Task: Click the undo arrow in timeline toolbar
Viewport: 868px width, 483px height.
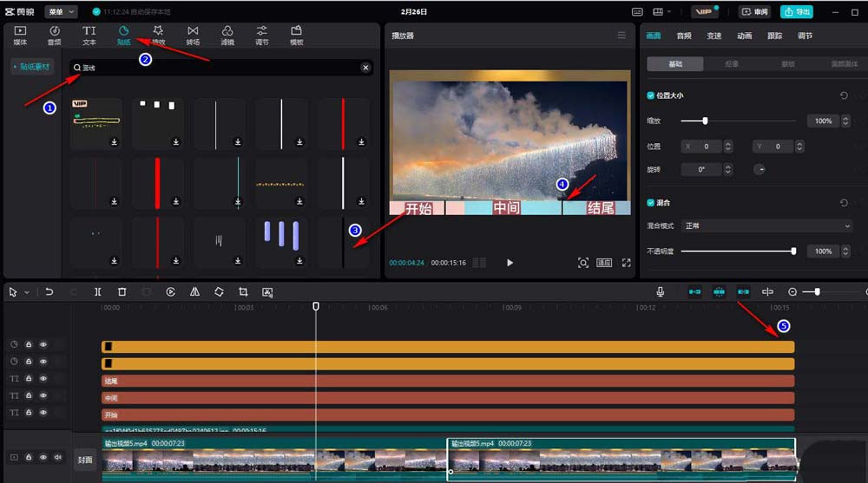Action: (x=49, y=292)
